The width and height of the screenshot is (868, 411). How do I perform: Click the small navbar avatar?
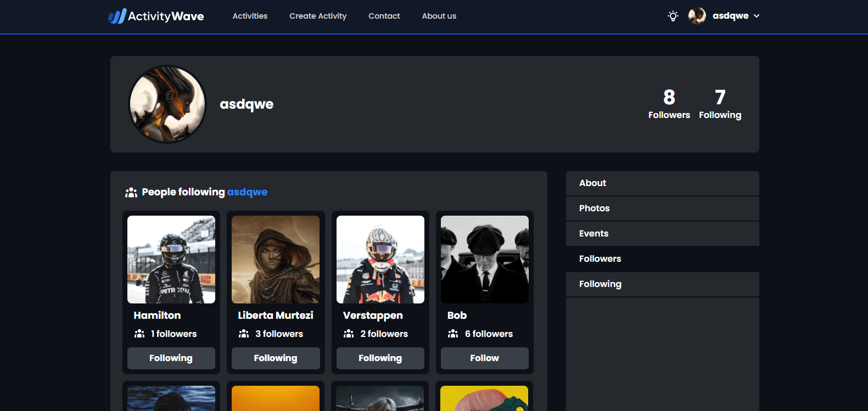pos(697,16)
